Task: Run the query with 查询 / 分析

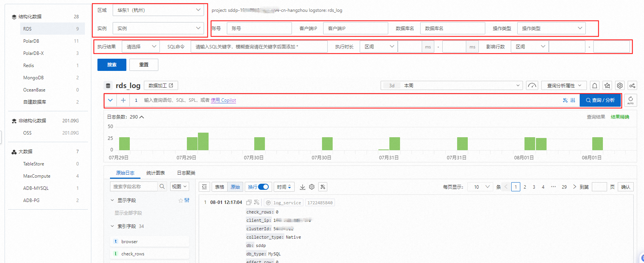Action: [x=600, y=100]
